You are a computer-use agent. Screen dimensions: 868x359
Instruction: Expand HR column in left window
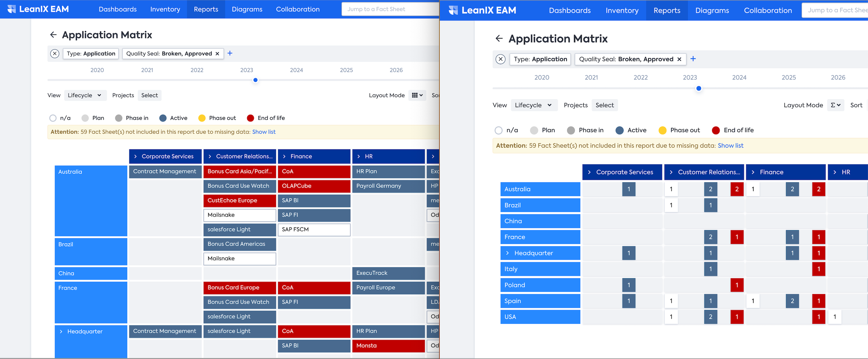pyautogui.click(x=358, y=157)
